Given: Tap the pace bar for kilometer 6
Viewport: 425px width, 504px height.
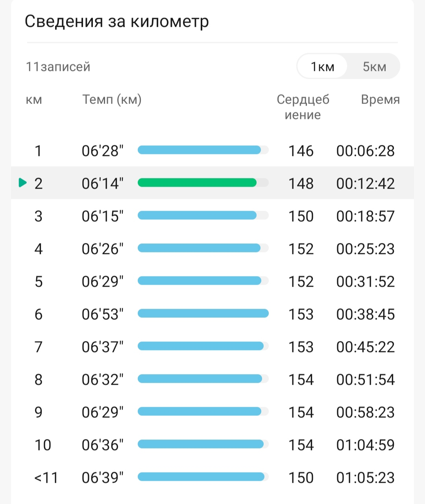Looking at the screenshot, I should 203,313.
